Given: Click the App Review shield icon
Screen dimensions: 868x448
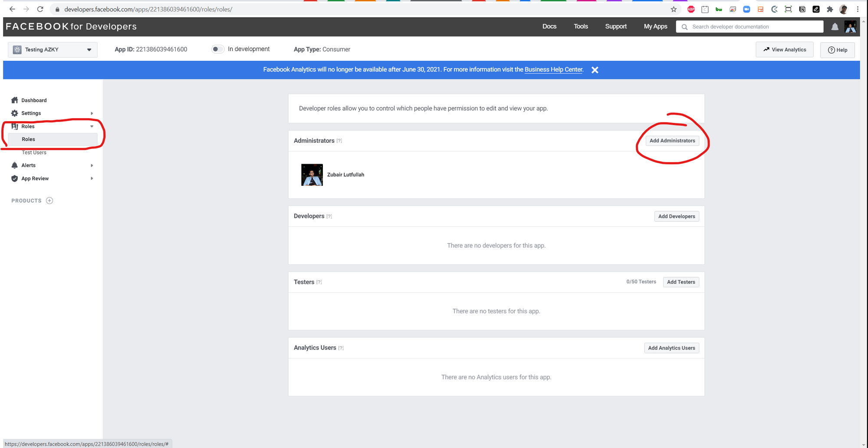Looking at the screenshot, I should click(15, 178).
